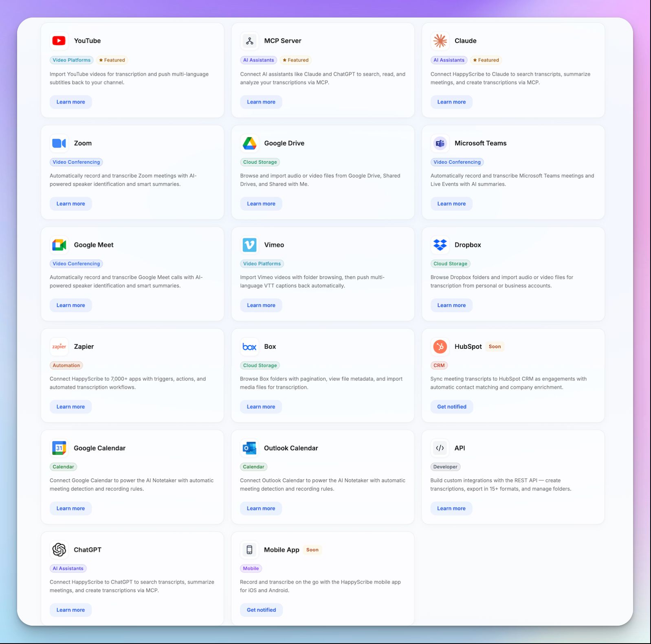Click the Zapier card title
The height and width of the screenshot is (644, 651).
[84, 346]
